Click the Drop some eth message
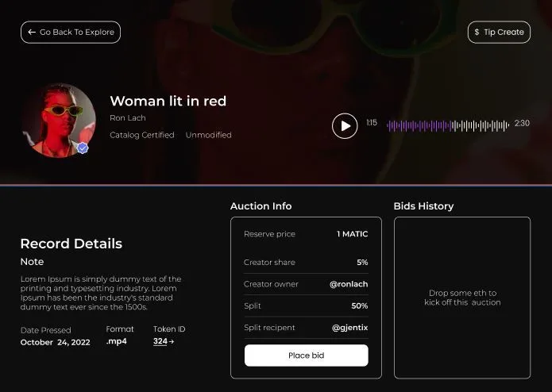The width and height of the screenshot is (552, 392). pos(462,298)
